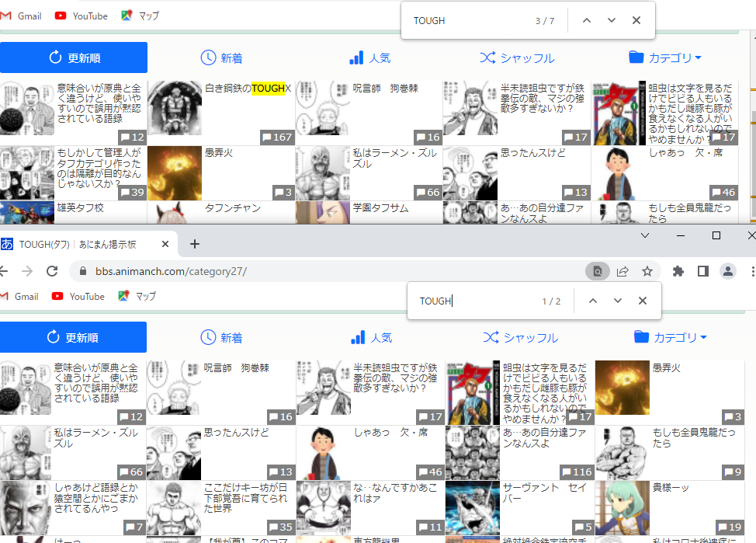The image size is (756, 543).
Task: Go to next match in 1 / 2 find bar
Action: tap(618, 301)
